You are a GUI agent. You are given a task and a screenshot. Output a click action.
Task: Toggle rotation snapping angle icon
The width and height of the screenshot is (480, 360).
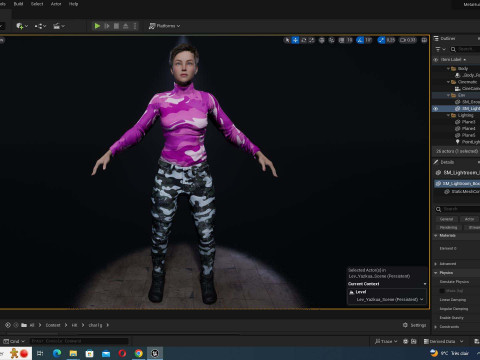click(360, 40)
